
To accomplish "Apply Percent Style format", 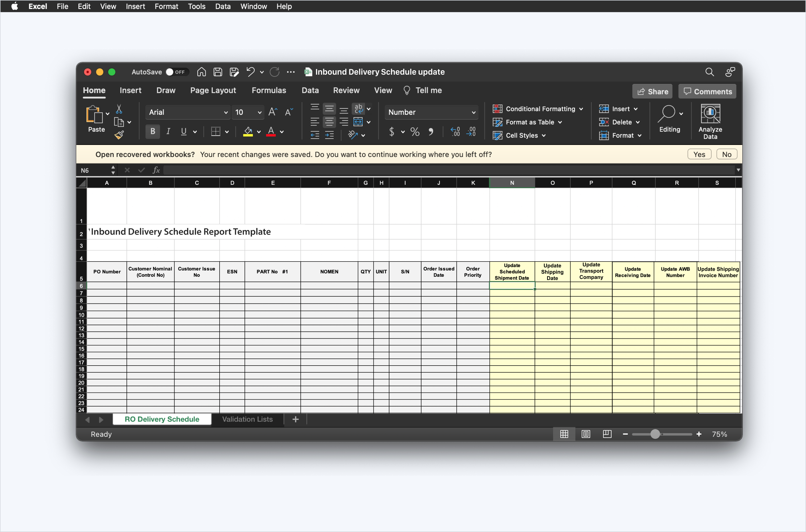I will pos(415,132).
